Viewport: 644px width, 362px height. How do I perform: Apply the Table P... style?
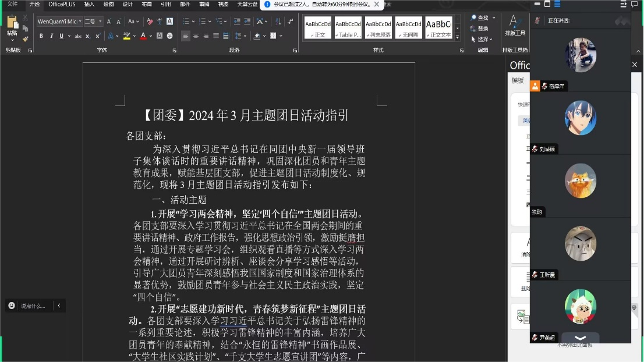(x=348, y=28)
